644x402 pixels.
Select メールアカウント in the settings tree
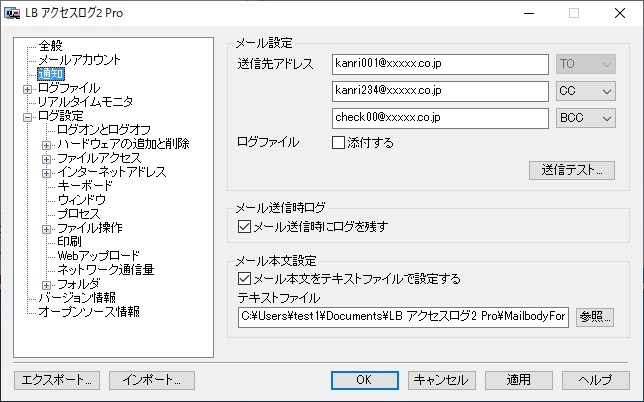(x=78, y=60)
